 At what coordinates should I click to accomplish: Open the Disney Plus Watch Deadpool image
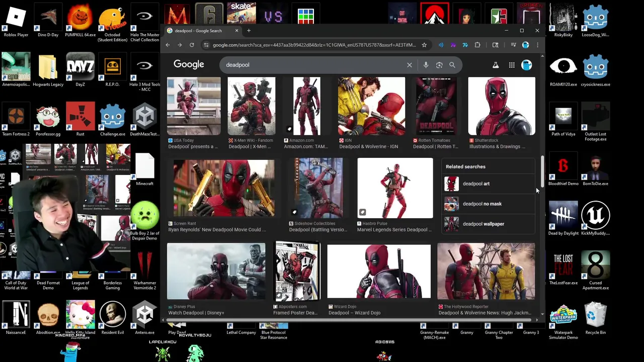pyautogui.click(x=216, y=271)
